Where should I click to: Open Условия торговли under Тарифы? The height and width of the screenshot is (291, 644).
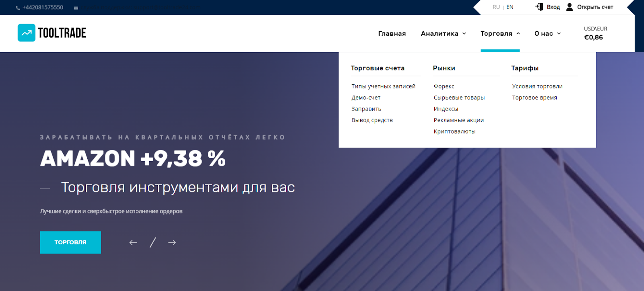(537, 86)
